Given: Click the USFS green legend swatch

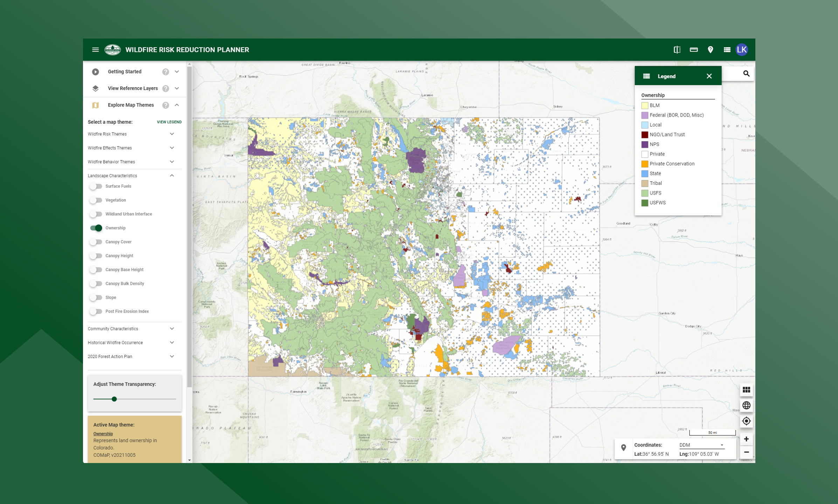Looking at the screenshot, I should pos(645,193).
